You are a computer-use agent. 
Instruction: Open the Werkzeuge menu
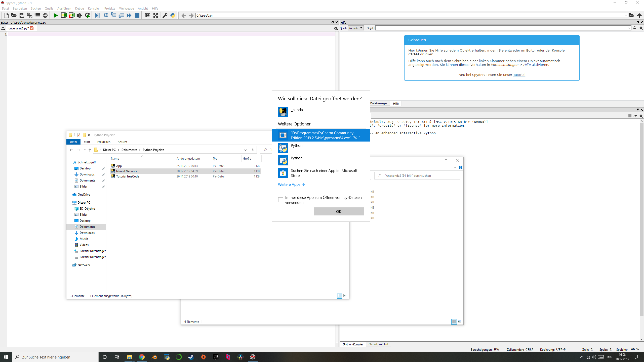(126, 9)
